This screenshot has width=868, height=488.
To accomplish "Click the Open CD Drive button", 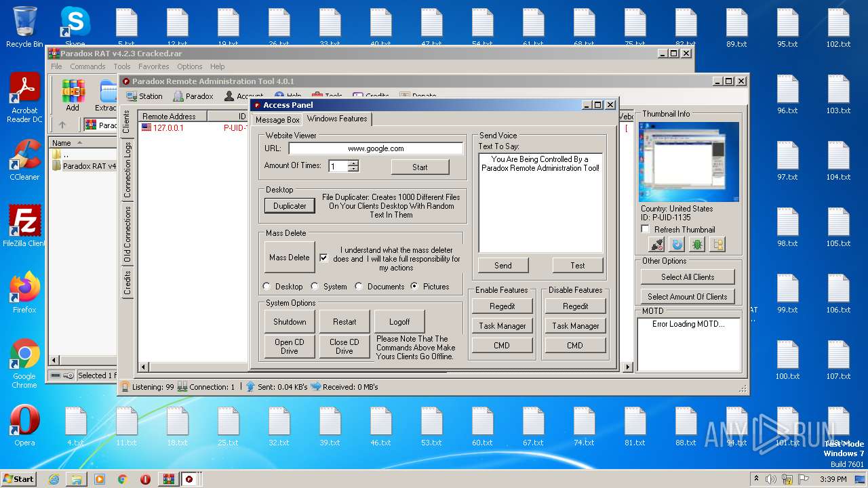I will tap(290, 346).
